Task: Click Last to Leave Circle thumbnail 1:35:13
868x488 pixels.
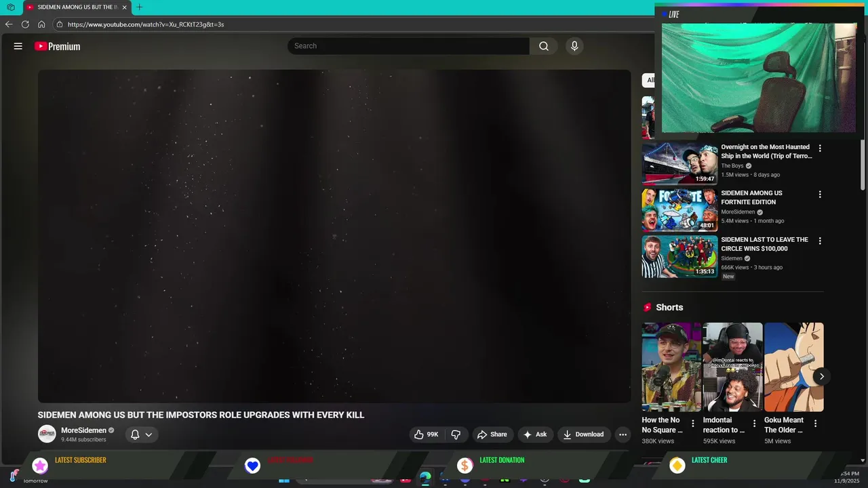Action: (x=679, y=256)
